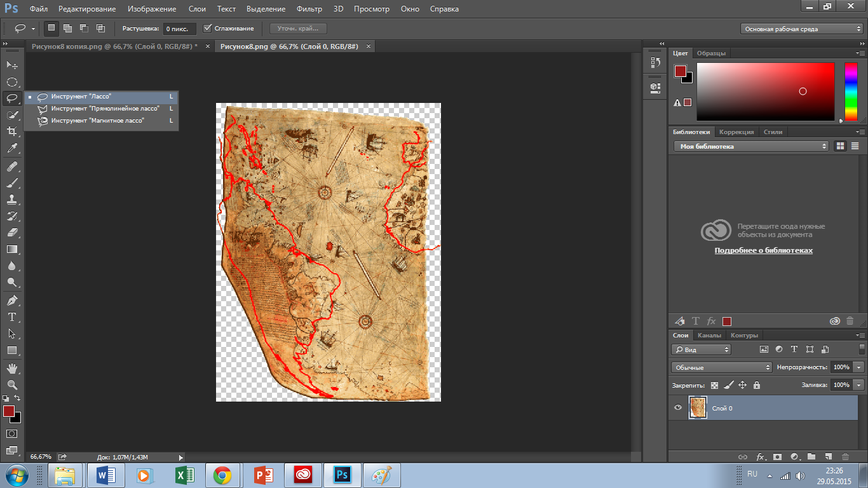The height and width of the screenshot is (488, 868).
Task: Change screen mode from toolbox bottom
Action: tap(12, 450)
